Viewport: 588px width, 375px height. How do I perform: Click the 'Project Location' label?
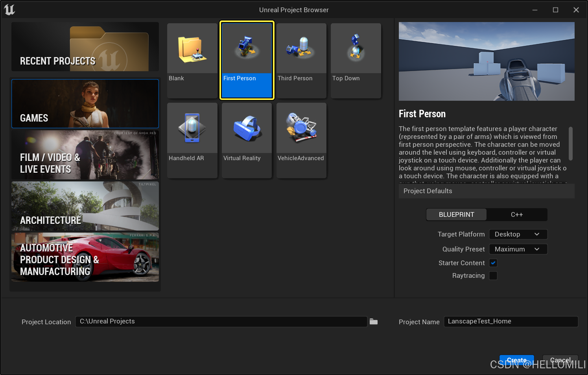point(46,322)
